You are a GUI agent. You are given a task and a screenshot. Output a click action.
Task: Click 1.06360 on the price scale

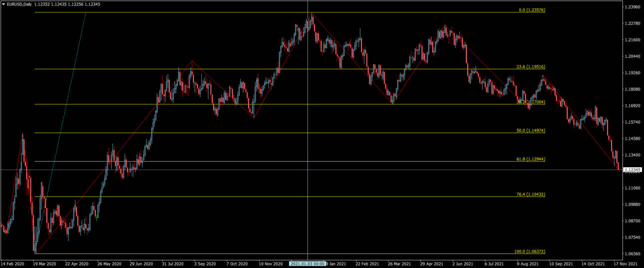(632, 254)
